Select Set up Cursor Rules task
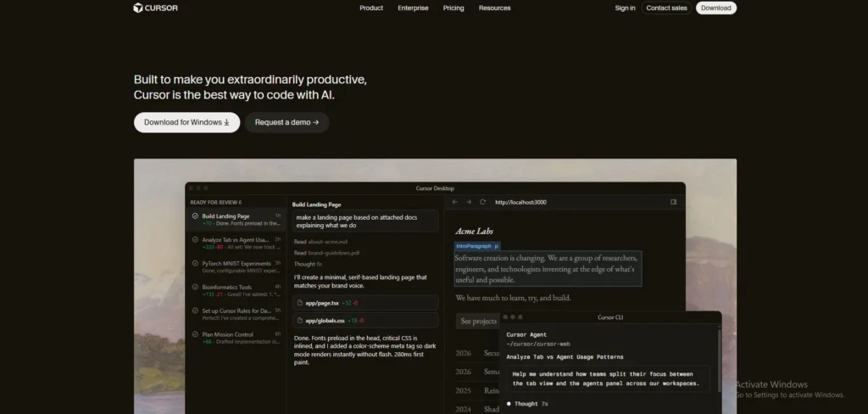868x414 pixels. [x=236, y=314]
